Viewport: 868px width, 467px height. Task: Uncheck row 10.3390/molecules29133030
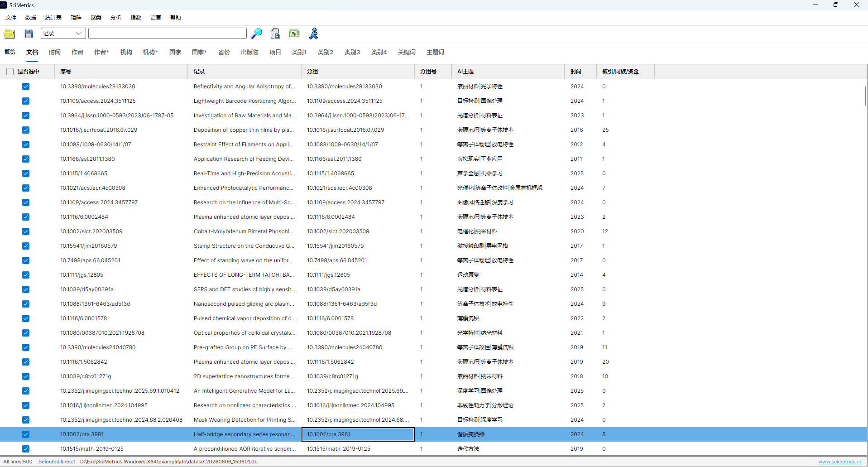click(26, 87)
